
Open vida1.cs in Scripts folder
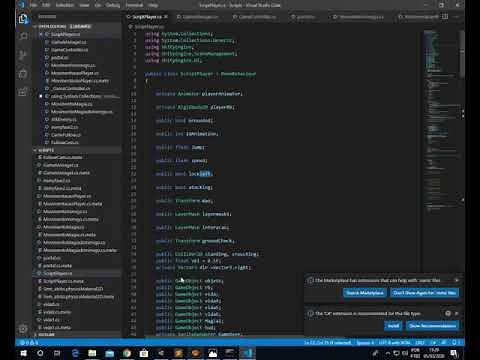point(51,320)
